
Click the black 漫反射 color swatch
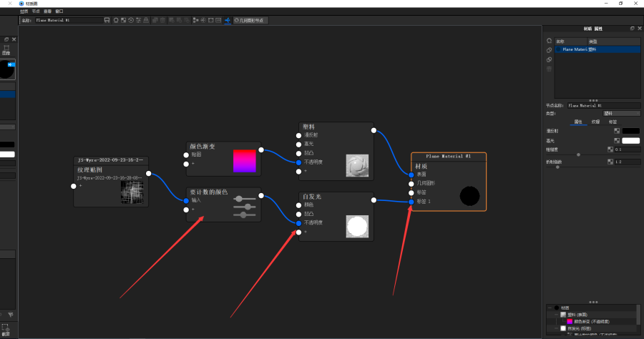click(x=630, y=131)
